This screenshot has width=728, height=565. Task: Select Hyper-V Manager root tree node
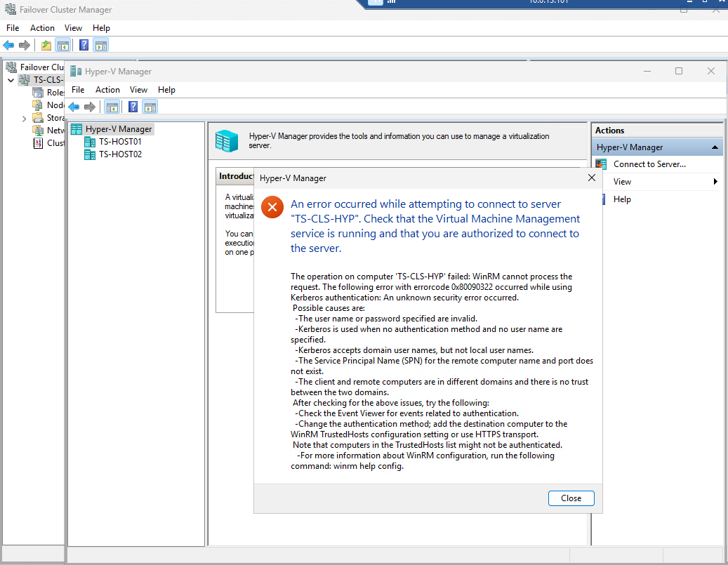119,129
